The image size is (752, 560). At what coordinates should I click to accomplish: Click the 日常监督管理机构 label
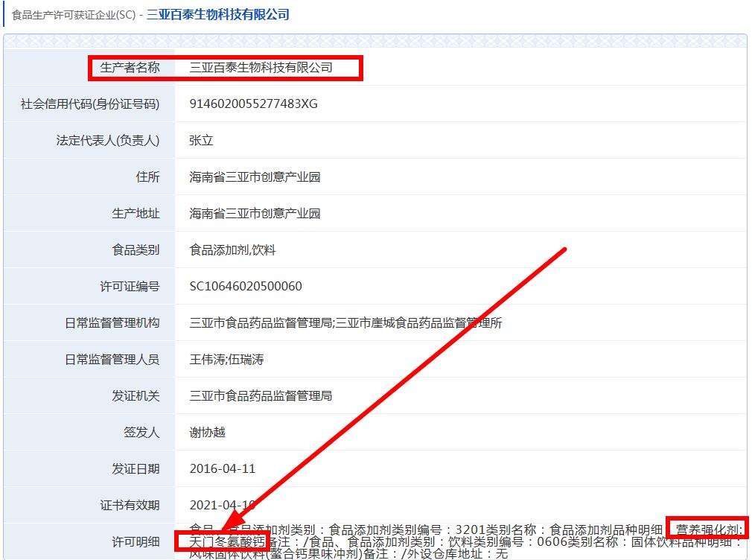click(112, 323)
